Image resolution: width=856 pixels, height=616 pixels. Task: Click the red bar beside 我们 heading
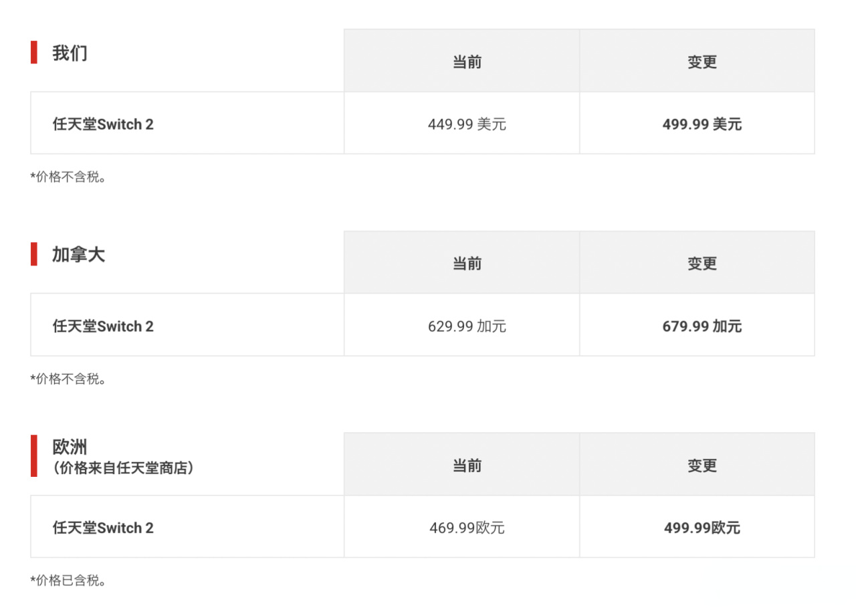(33, 52)
